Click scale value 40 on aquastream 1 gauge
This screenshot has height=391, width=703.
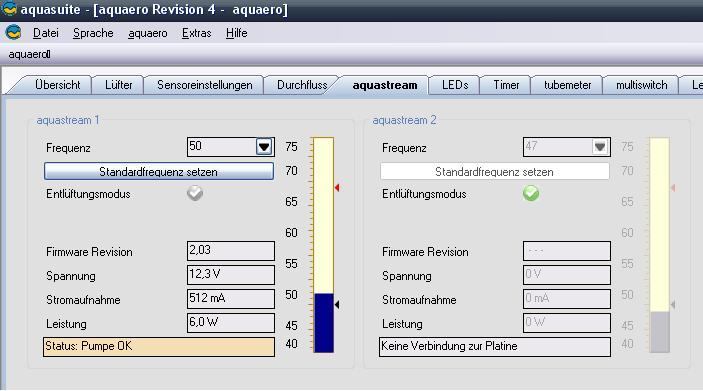[291, 344]
